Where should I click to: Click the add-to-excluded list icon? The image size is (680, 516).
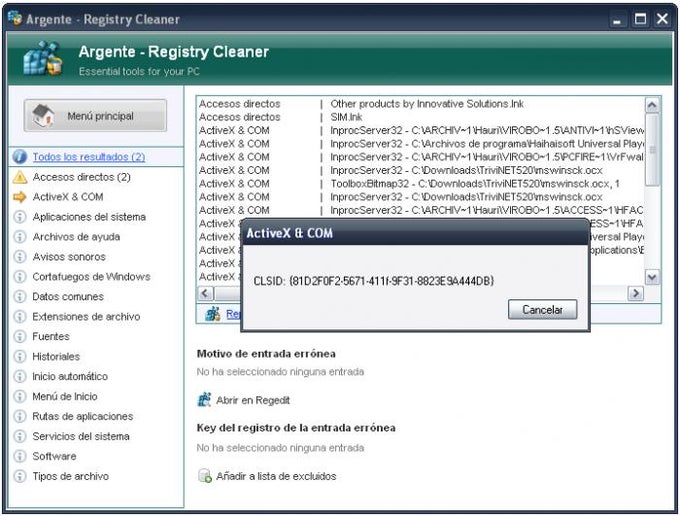click(204, 476)
